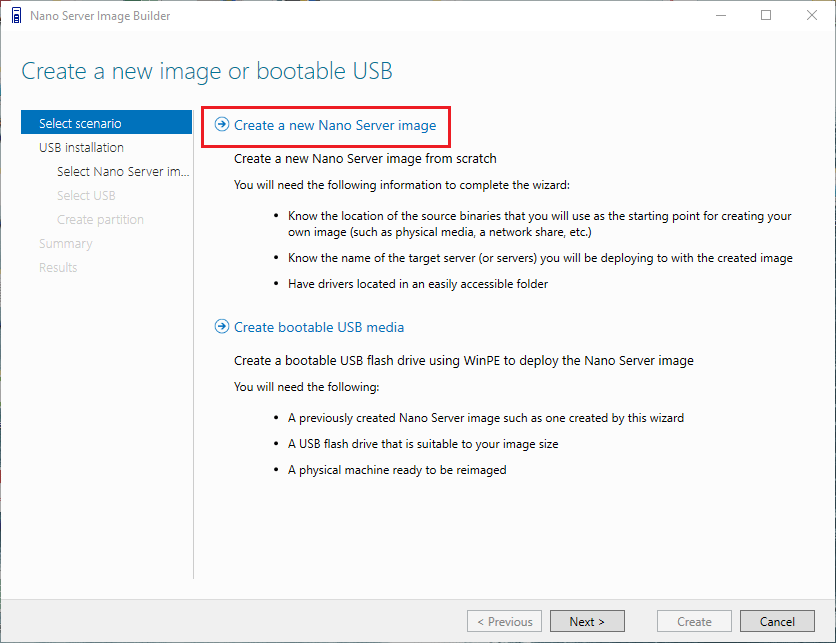Maximize the wizard window
Screen dimensions: 836x643
pos(766,16)
